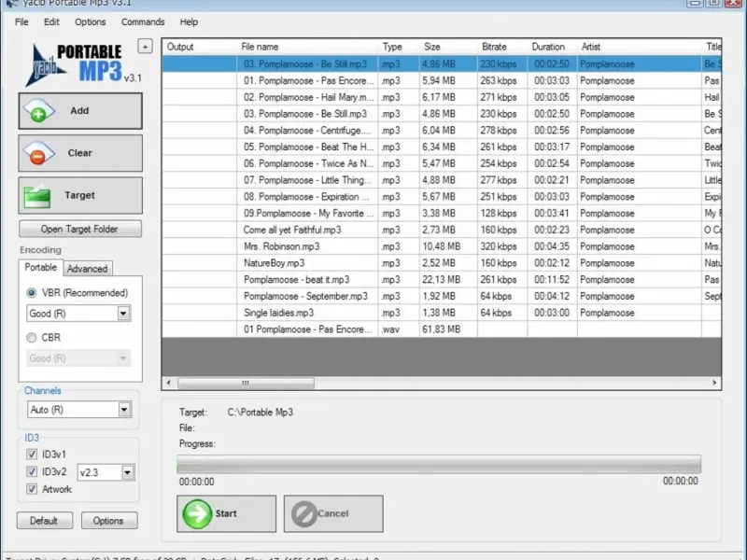The image size is (747, 560).
Task: Click the Add button label
Action: pyautogui.click(x=79, y=110)
